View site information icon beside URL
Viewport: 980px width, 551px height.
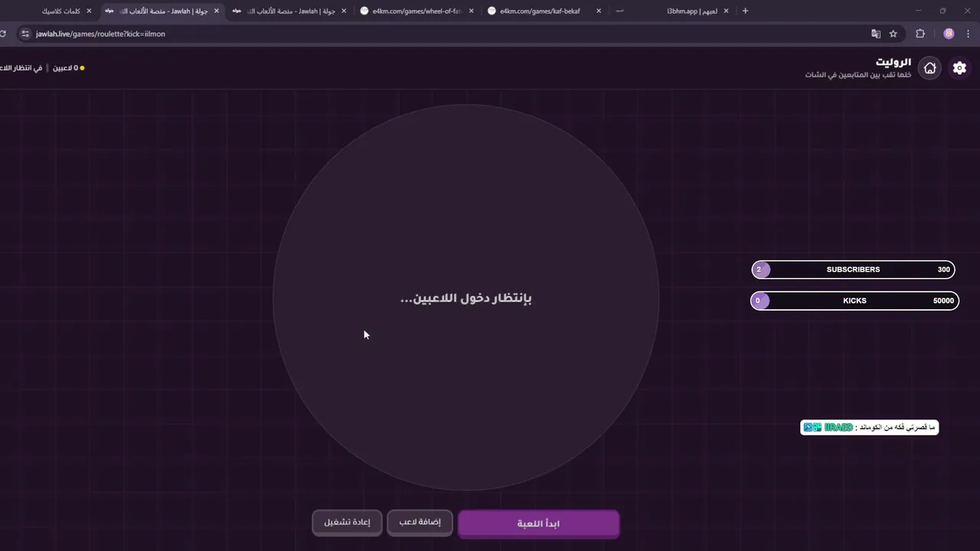point(24,34)
